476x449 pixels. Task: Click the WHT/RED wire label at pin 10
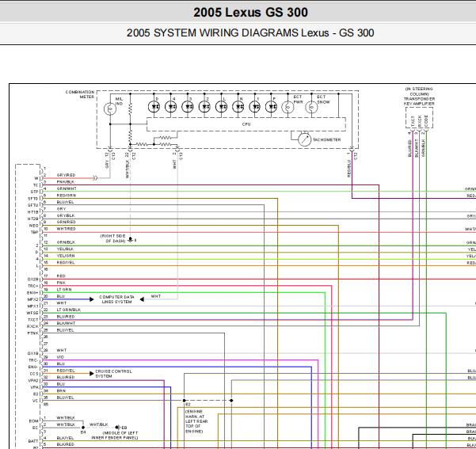(x=66, y=229)
